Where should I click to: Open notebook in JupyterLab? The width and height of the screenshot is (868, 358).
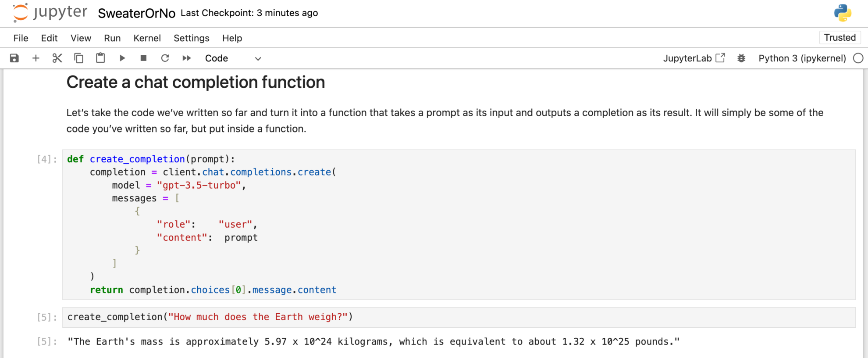694,58
